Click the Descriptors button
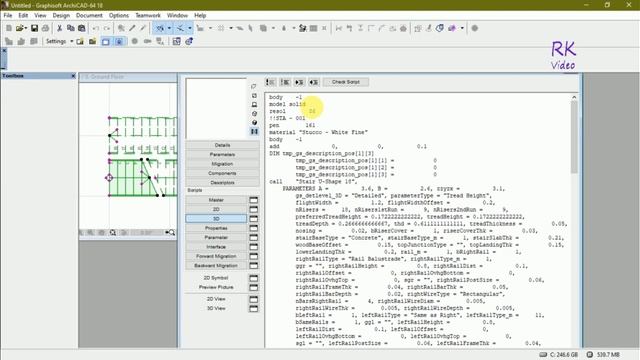 222,183
